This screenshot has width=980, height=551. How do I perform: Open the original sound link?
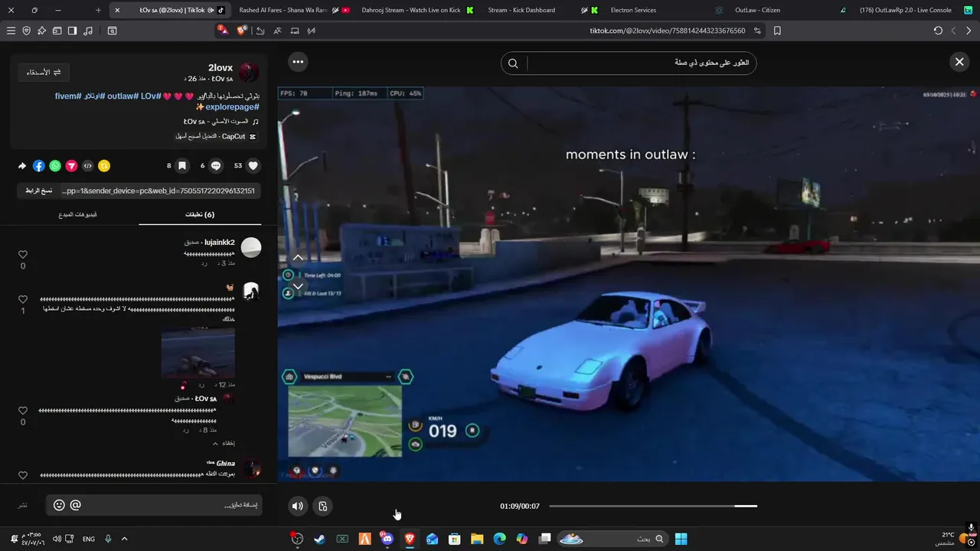tap(220, 122)
